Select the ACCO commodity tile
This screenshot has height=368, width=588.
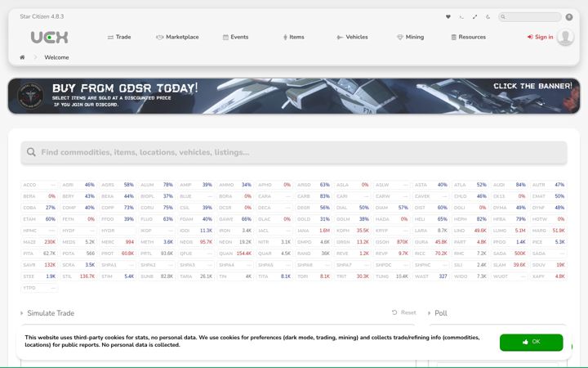point(39,185)
